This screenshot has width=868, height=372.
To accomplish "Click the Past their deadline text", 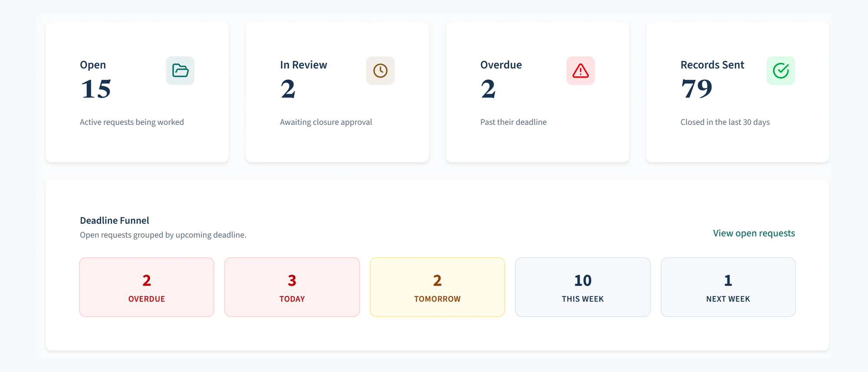I will pyautogui.click(x=513, y=122).
